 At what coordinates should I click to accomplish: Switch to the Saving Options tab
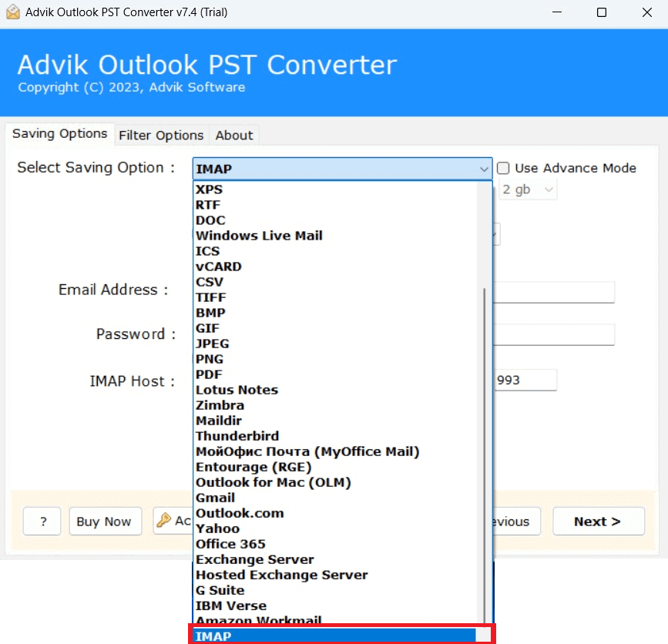(x=59, y=134)
